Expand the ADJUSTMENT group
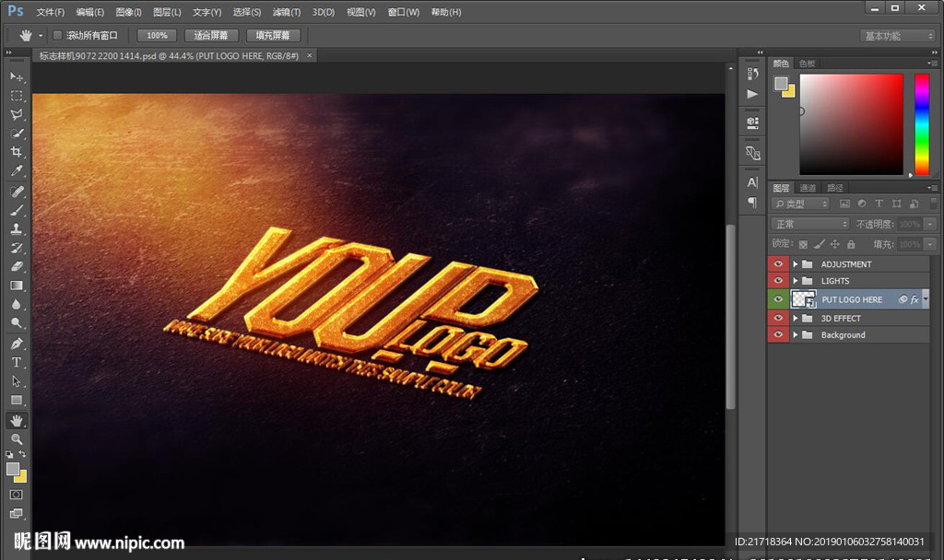This screenshot has height=560, width=944. click(796, 264)
